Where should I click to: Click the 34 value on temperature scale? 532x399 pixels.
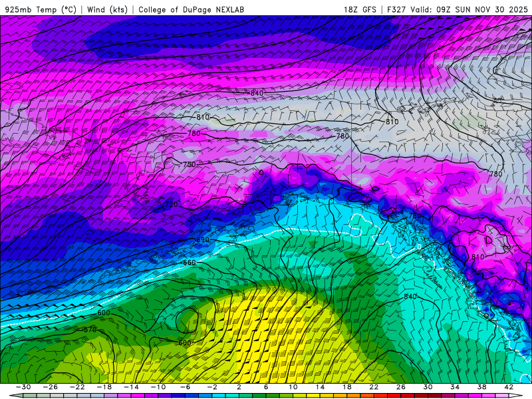pos(455,387)
